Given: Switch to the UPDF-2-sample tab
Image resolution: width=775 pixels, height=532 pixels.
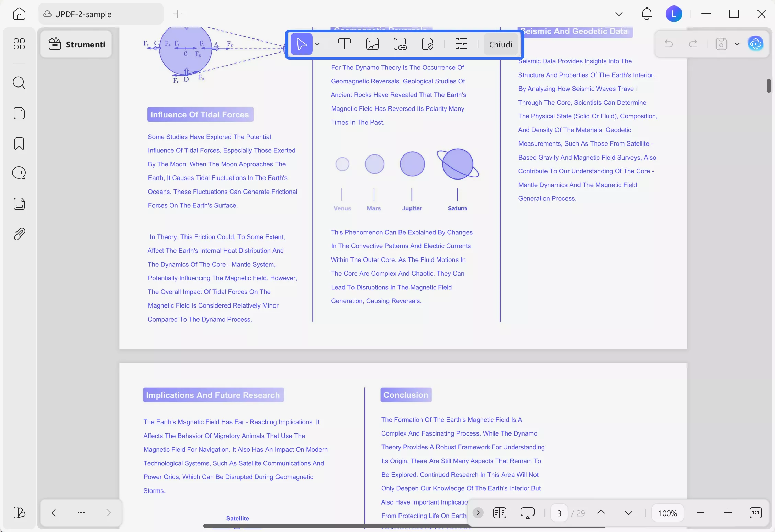Looking at the screenshot, I should (x=100, y=14).
